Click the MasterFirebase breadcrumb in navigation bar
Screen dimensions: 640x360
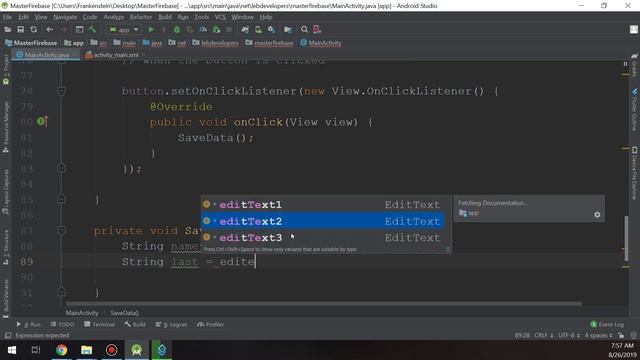coord(31,43)
